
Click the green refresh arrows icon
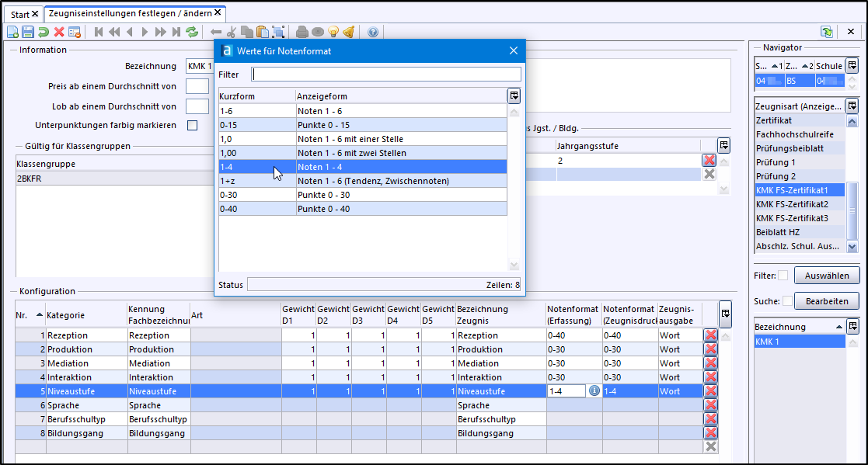[x=192, y=32]
